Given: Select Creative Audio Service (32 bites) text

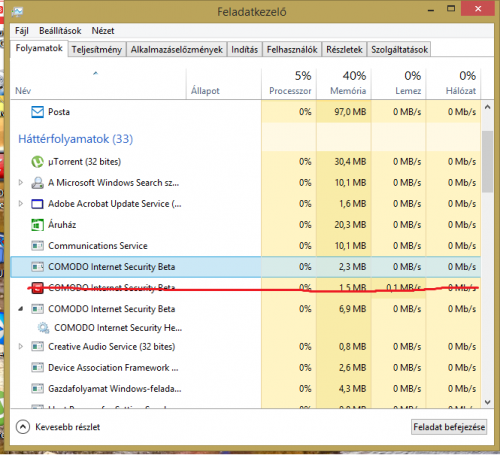Looking at the screenshot, I should (112, 347).
